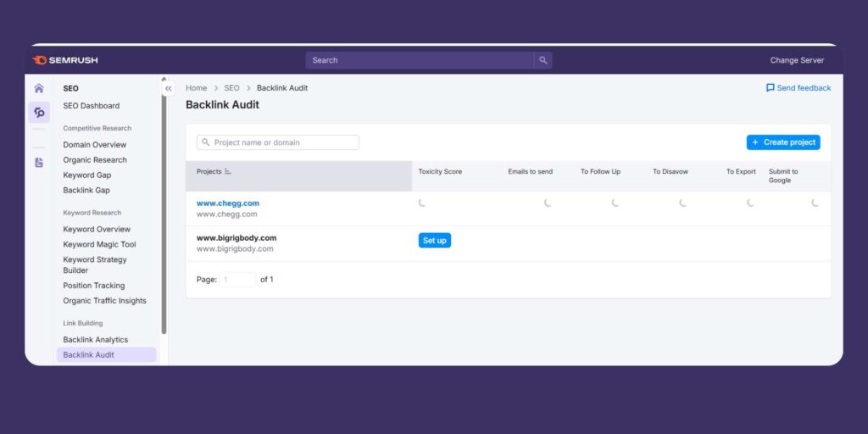Click the Send feedback chat icon
This screenshot has height=434, width=868.
770,88
